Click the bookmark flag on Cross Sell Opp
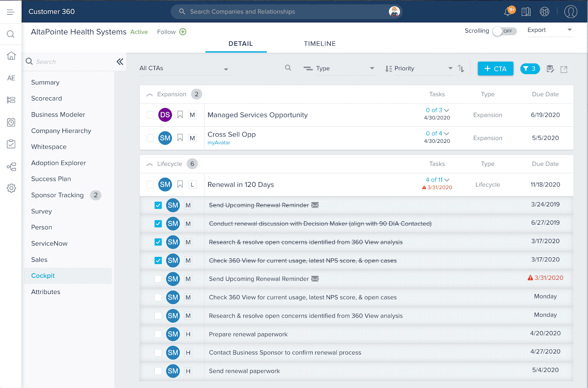 point(180,138)
